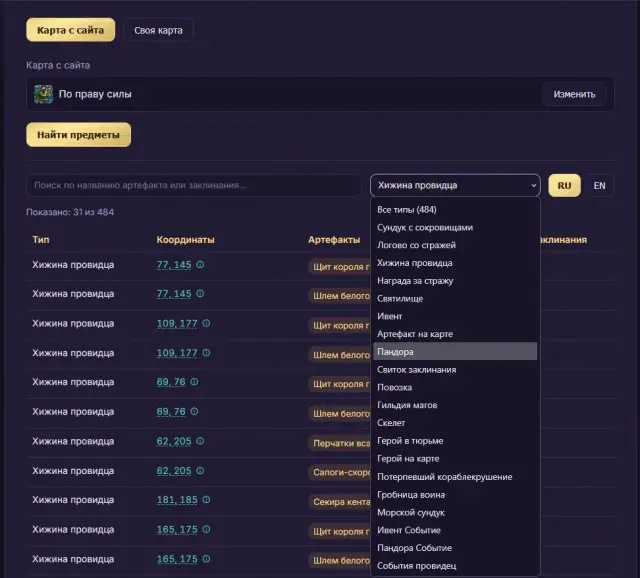Click info icon next to first 109, 177
Screen dimensions: 640x578
206,323
